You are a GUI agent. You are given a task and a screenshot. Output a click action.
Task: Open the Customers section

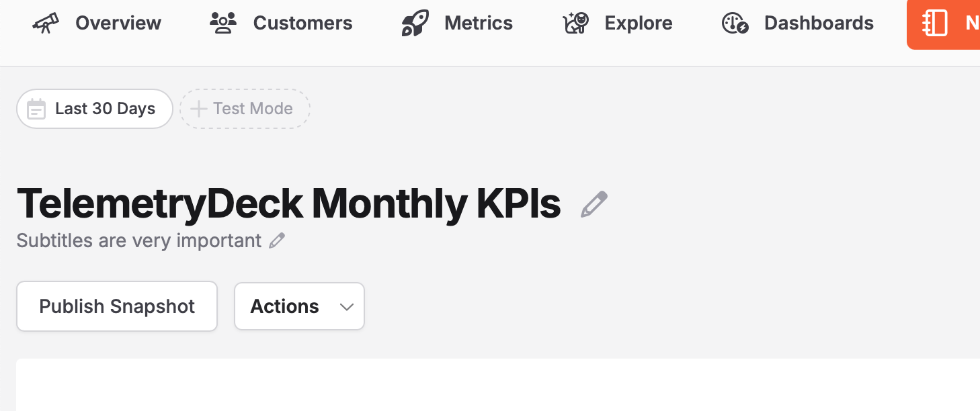281,24
